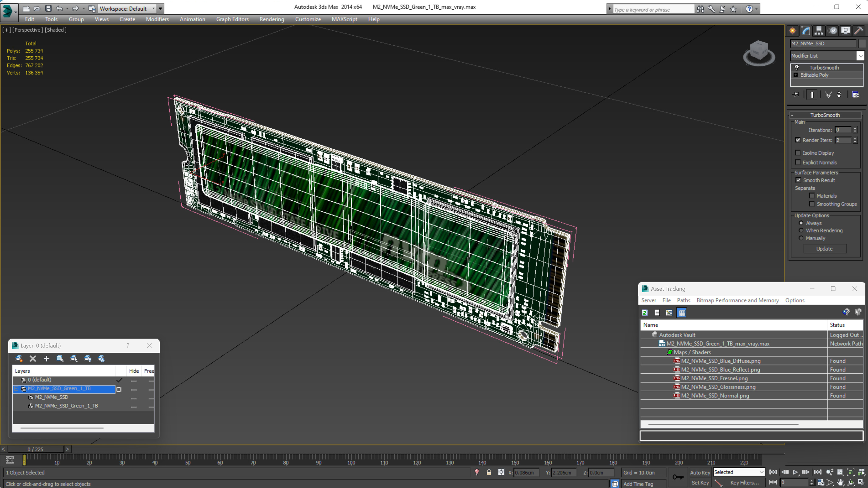Click the Auto Key button
868x488 pixels.
(x=700, y=472)
